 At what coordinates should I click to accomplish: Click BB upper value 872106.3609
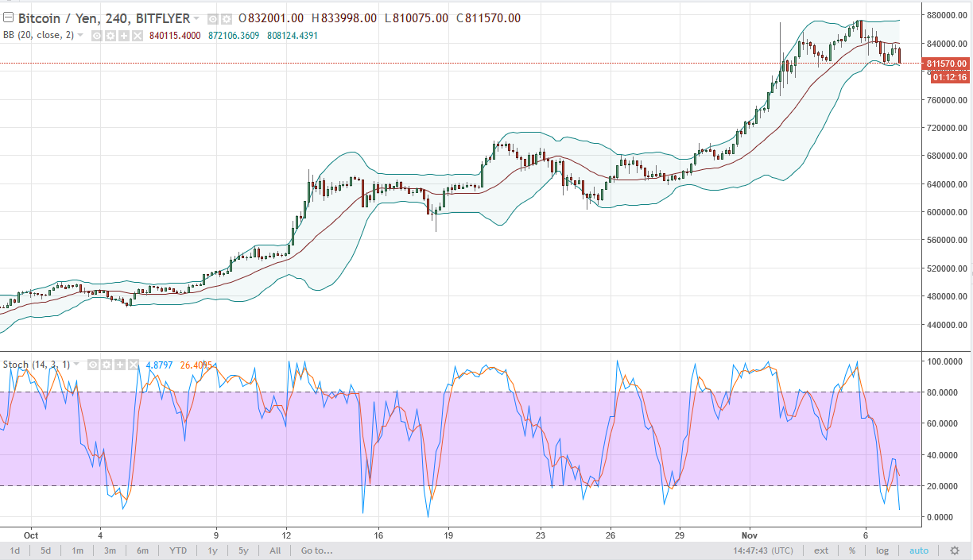pyautogui.click(x=235, y=36)
